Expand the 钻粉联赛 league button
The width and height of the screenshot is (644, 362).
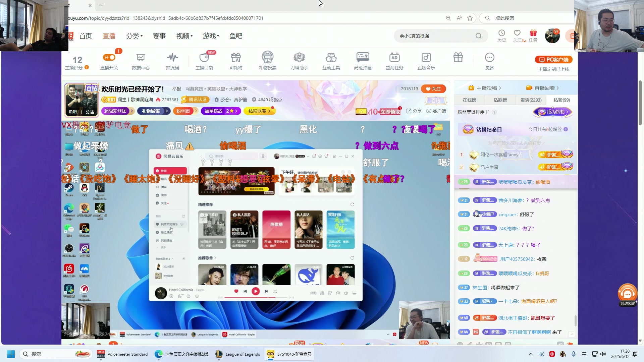pos(260,111)
